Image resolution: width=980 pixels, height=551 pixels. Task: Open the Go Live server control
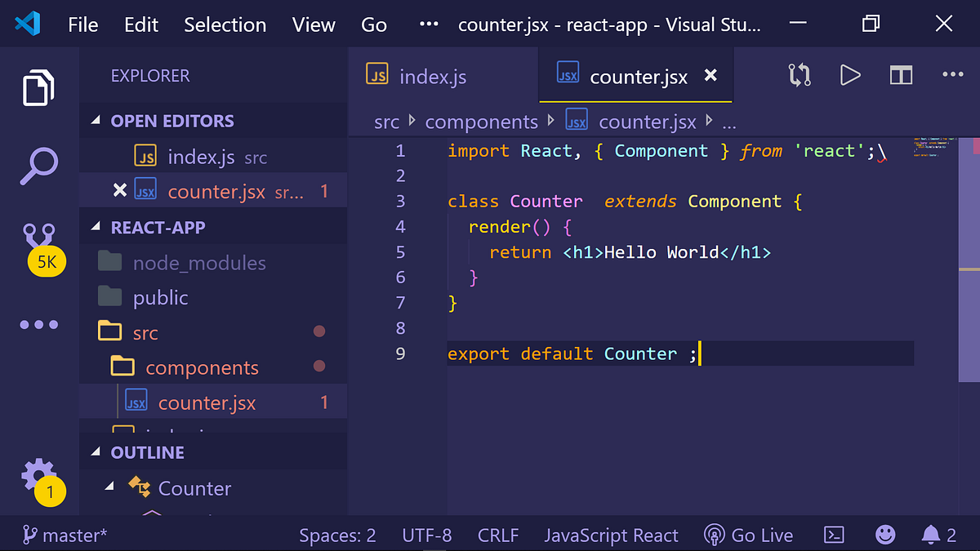[x=748, y=535]
